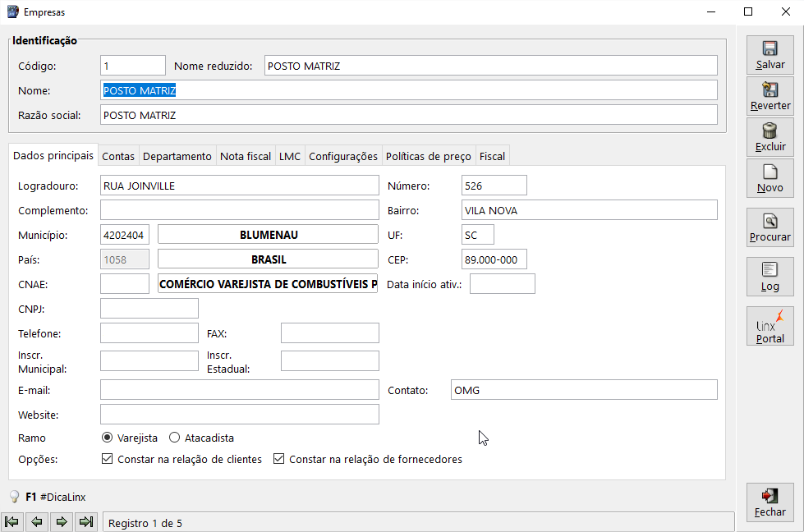Click the Empresas window app icon
The image size is (804, 532).
13,11
